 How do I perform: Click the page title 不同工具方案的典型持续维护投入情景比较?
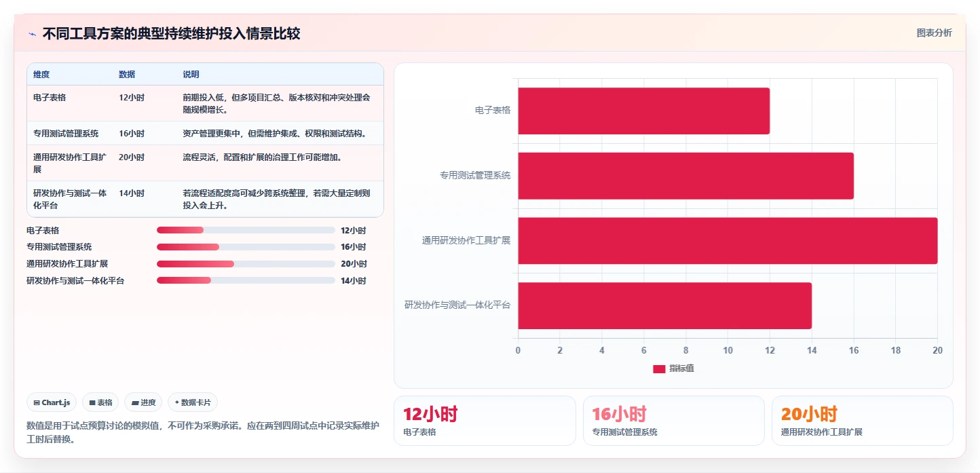pyautogui.click(x=171, y=34)
